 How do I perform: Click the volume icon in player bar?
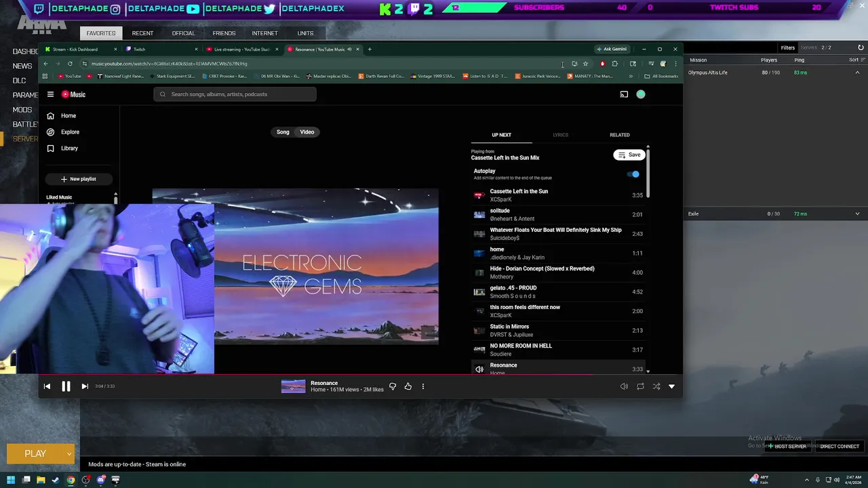pyautogui.click(x=624, y=386)
